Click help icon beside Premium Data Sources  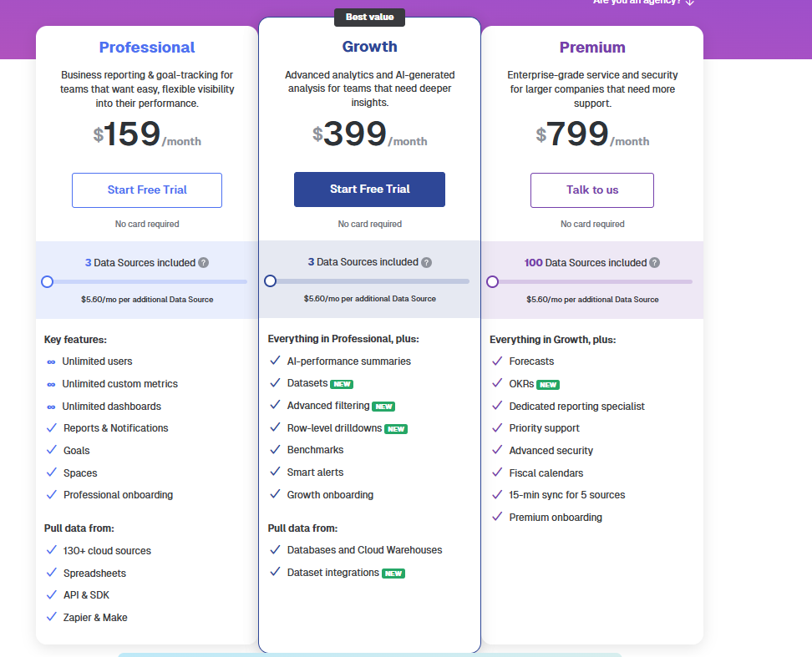[x=654, y=263]
